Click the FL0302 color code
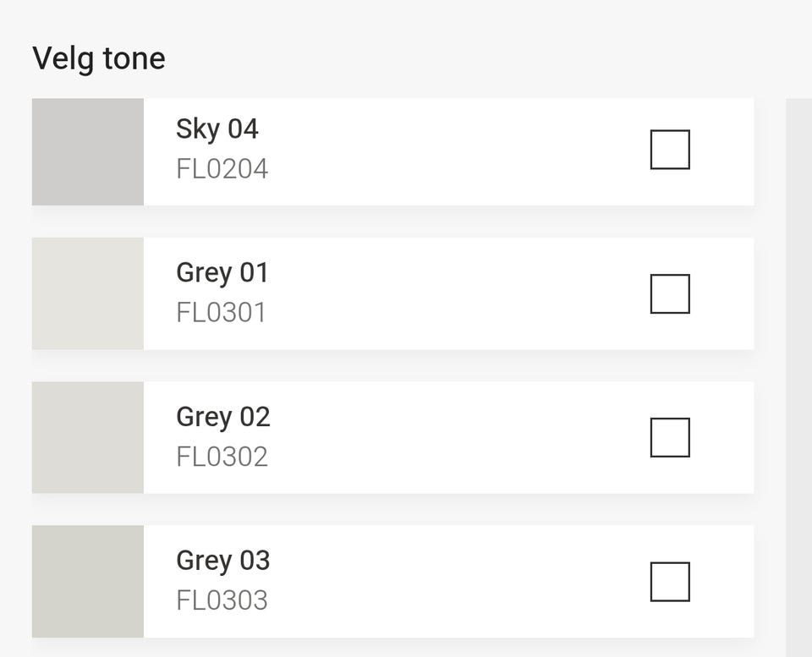This screenshot has width=812, height=657. coord(222,457)
